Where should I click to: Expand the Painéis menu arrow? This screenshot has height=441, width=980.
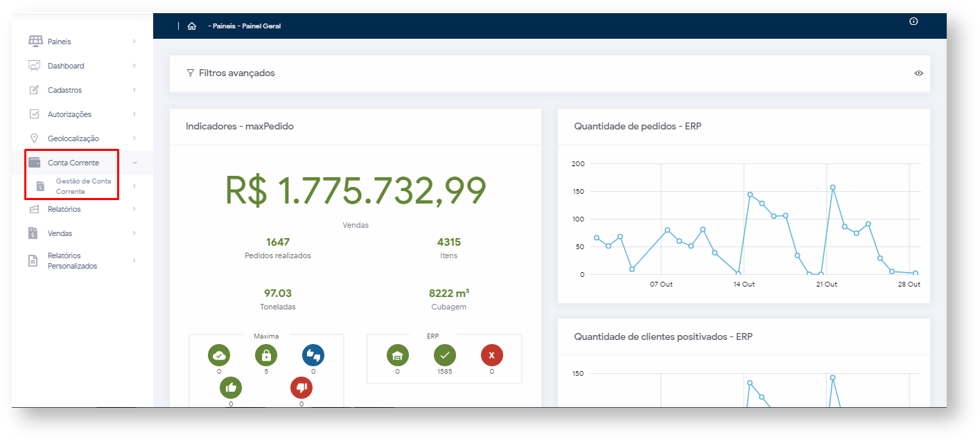[134, 42]
